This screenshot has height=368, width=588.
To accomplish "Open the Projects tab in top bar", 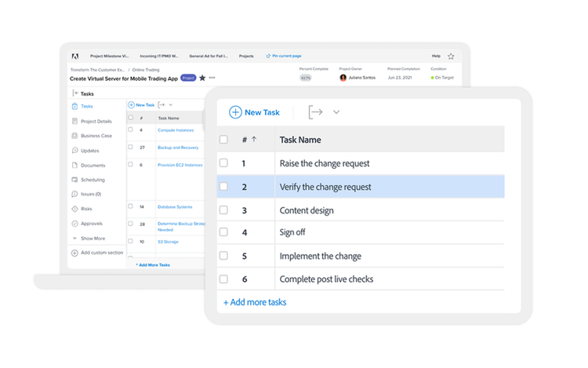I will [x=246, y=56].
